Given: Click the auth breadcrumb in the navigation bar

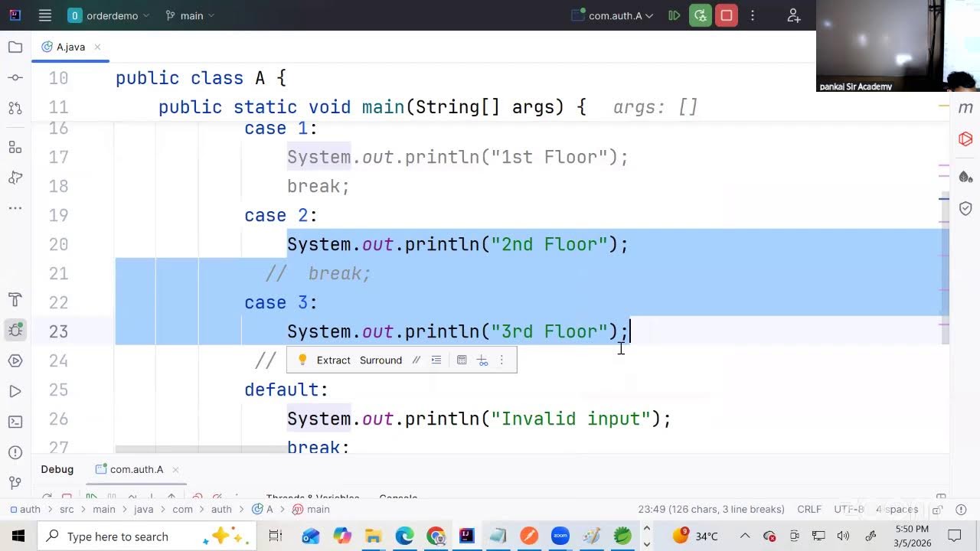Looking at the screenshot, I should (24, 509).
